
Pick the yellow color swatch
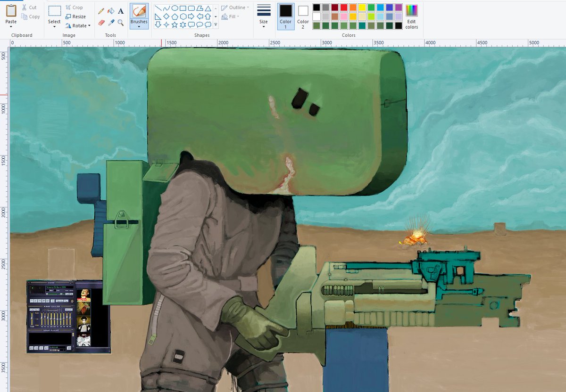pos(362,8)
